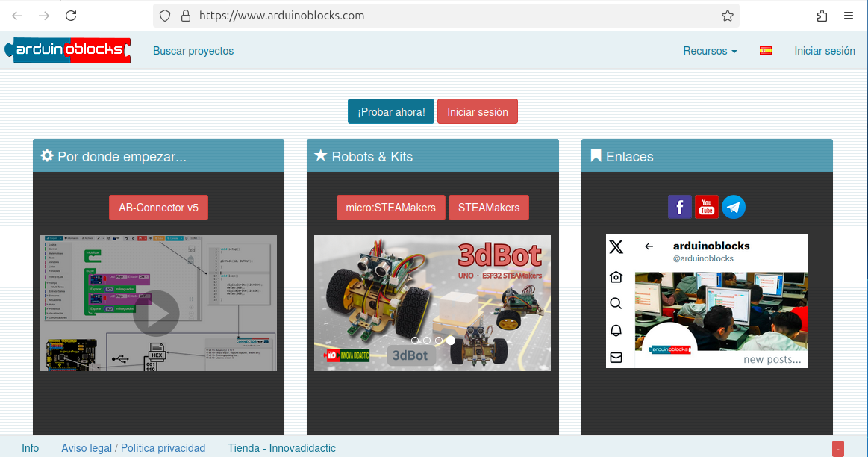Click the ¡Probar ahora! button
Screen dimensions: 868x457
(391, 111)
